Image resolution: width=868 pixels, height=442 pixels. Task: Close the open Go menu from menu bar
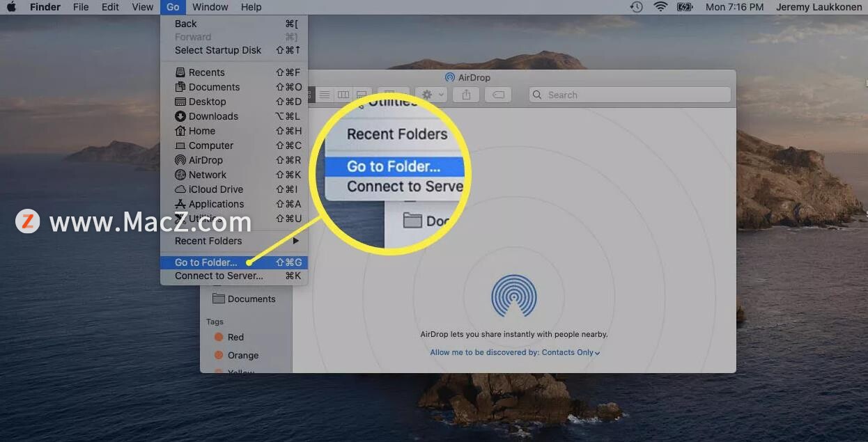(x=173, y=7)
